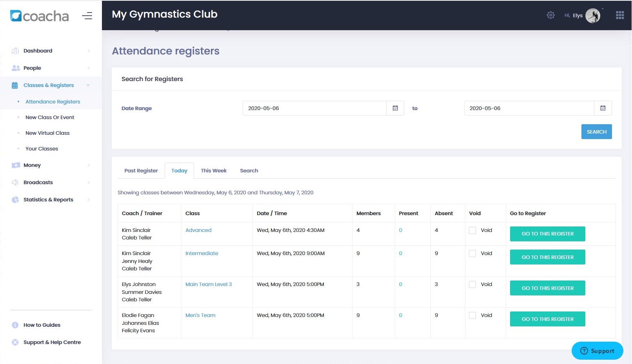Collapse the sidebar using the hamburger toggle

[87, 16]
